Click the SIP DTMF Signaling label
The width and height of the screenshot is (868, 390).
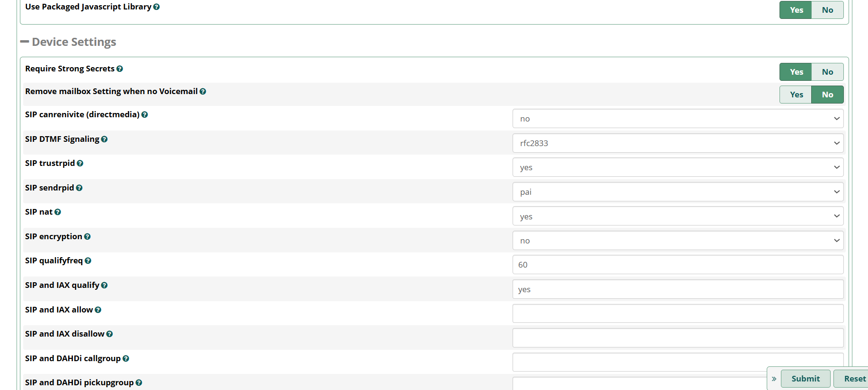coord(62,139)
